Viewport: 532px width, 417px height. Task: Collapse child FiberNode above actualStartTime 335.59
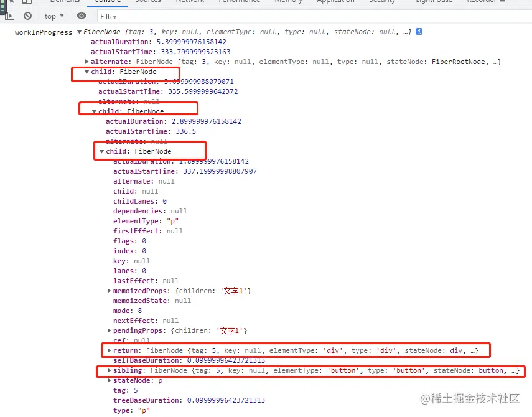click(87, 72)
